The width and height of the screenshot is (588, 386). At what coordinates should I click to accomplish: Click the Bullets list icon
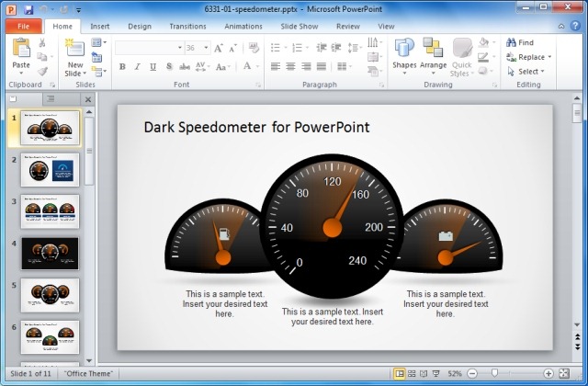(276, 48)
